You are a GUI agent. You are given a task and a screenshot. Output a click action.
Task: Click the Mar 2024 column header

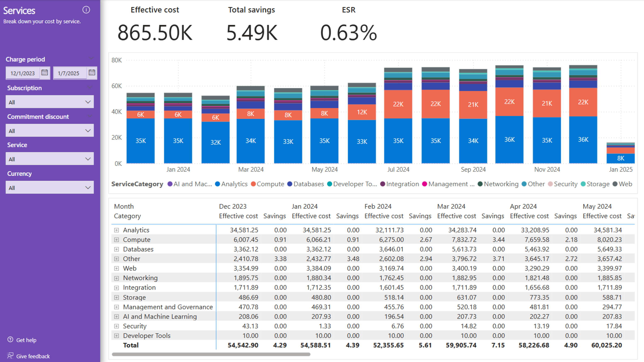coord(451,206)
